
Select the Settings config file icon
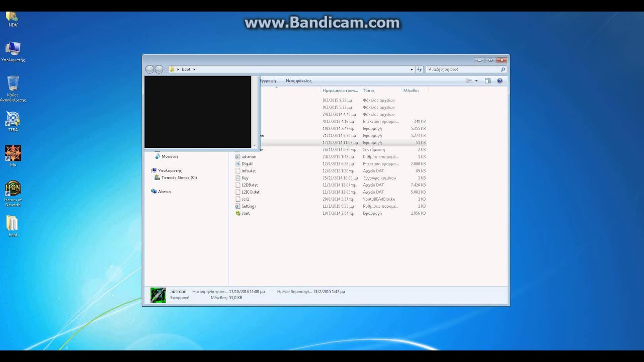point(238,206)
